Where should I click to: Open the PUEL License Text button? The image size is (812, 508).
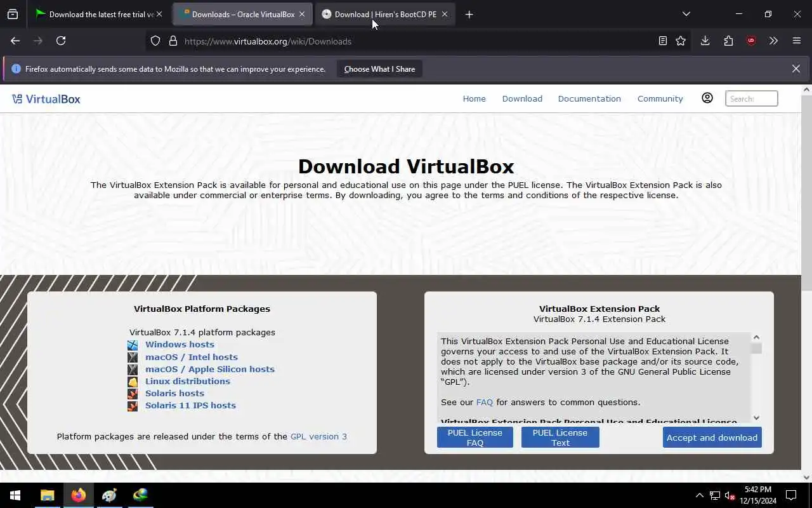[560, 438]
